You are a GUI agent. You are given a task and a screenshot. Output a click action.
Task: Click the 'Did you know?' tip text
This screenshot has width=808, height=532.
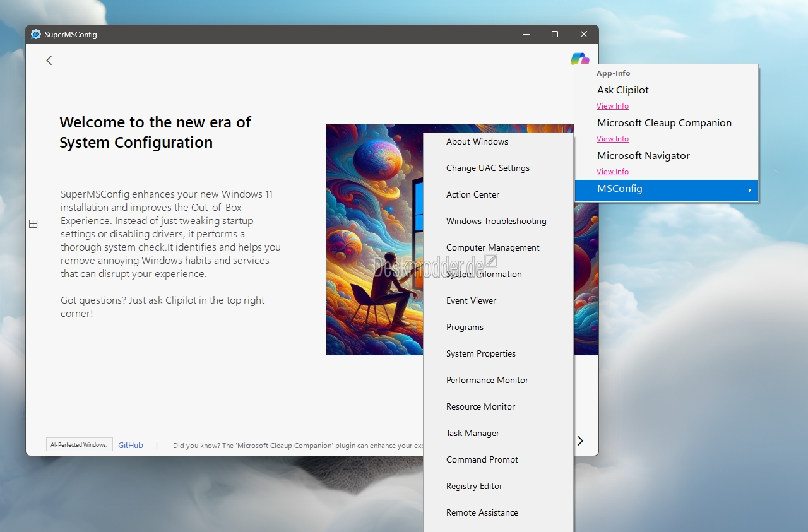tap(297, 446)
